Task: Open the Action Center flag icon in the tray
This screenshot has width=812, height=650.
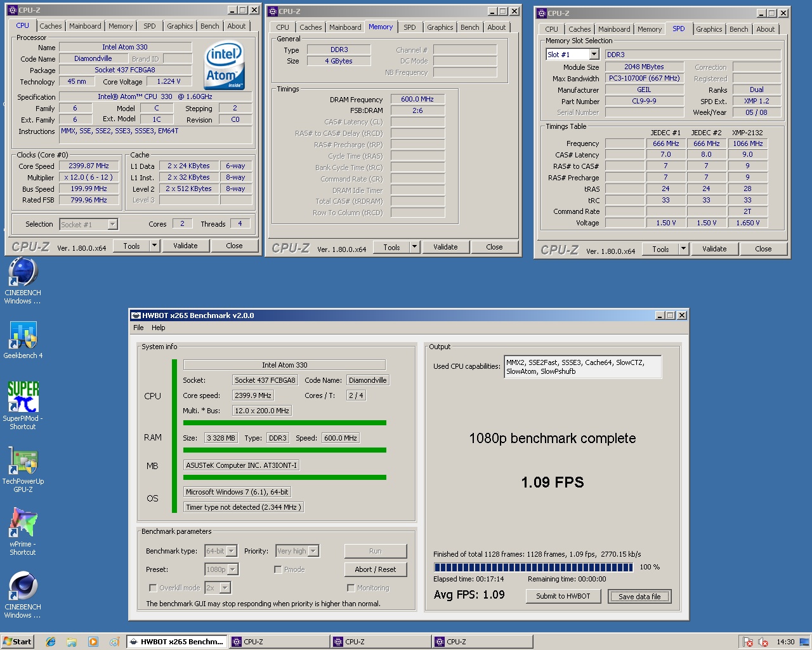Action: tap(748, 642)
